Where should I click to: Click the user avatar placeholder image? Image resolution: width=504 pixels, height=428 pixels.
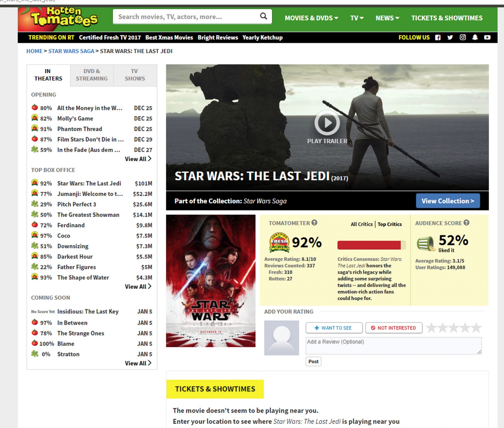click(x=281, y=338)
